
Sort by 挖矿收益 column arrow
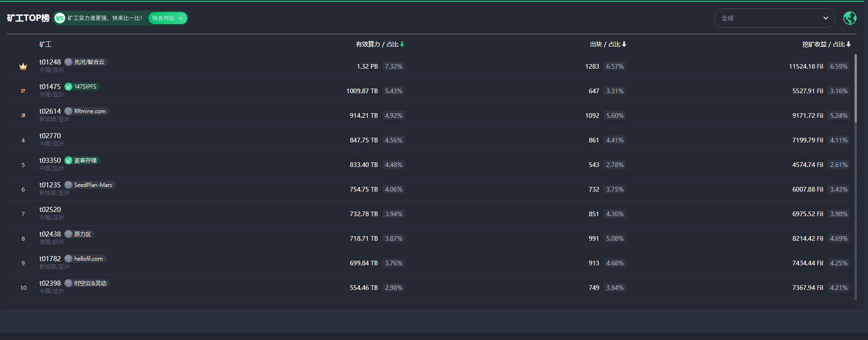click(x=849, y=44)
